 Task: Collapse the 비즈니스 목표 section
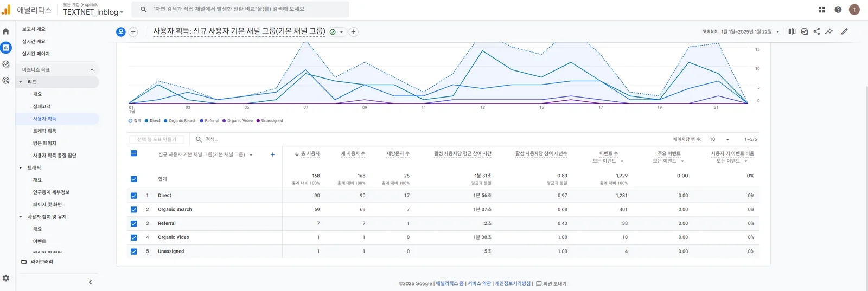(92, 70)
